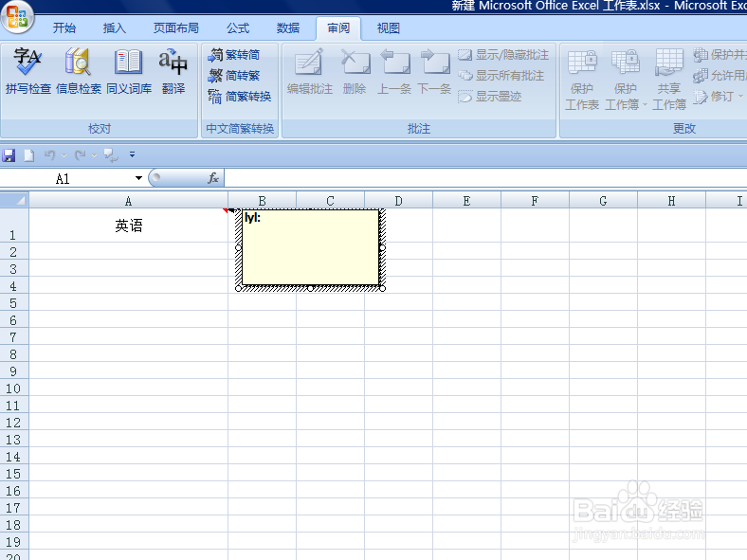Open the Office button menu

(17, 16)
